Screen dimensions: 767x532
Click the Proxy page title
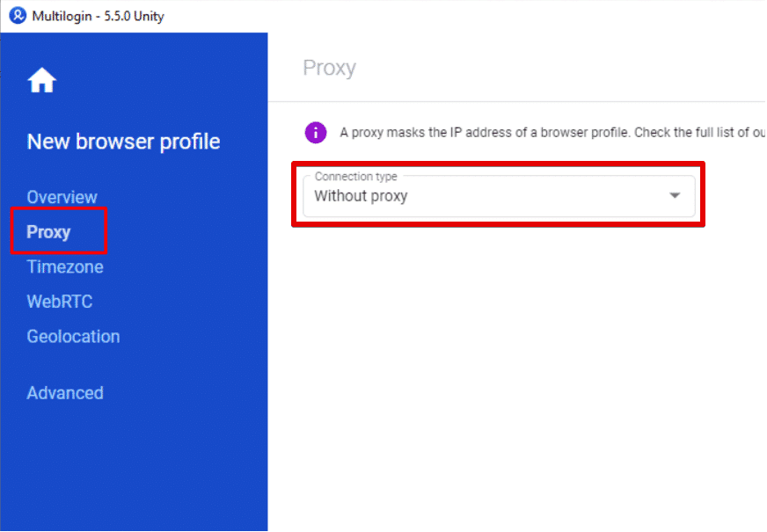tap(329, 68)
